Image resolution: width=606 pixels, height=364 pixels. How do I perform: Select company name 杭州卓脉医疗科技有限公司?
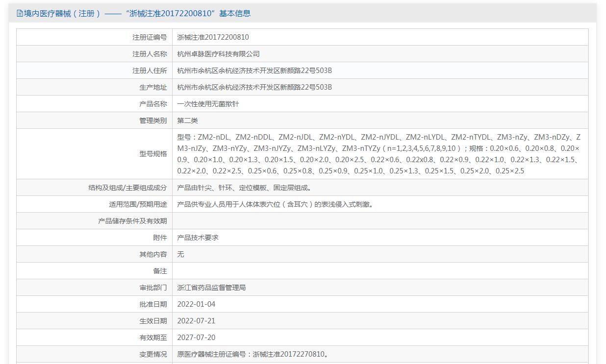click(218, 54)
